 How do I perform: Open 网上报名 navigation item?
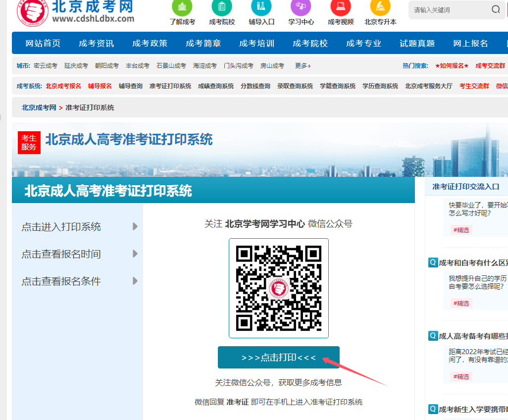(471, 43)
